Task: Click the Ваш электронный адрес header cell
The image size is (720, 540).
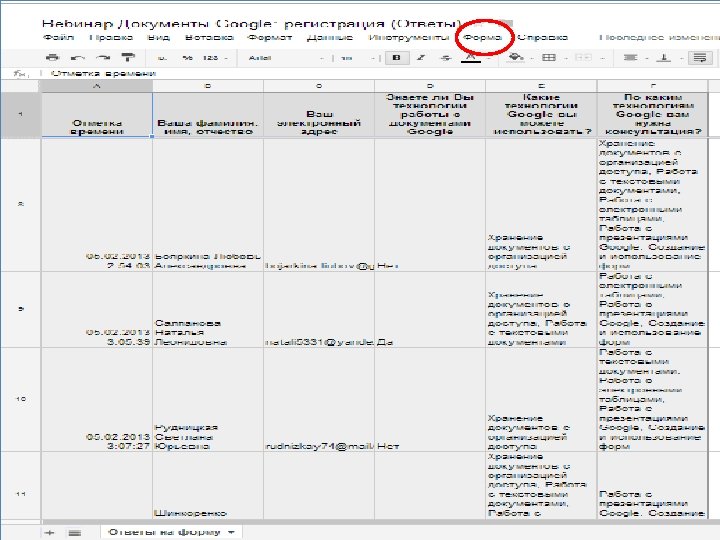Action: [x=319, y=115]
